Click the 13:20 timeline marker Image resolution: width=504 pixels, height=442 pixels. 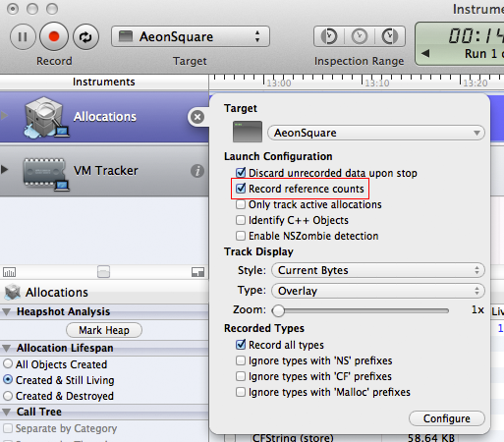point(476,83)
